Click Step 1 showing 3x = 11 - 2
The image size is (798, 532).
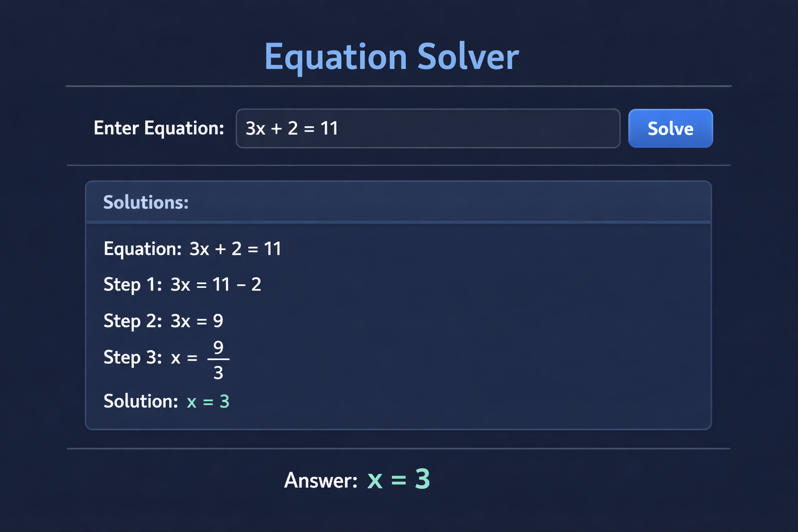(183, 285)
